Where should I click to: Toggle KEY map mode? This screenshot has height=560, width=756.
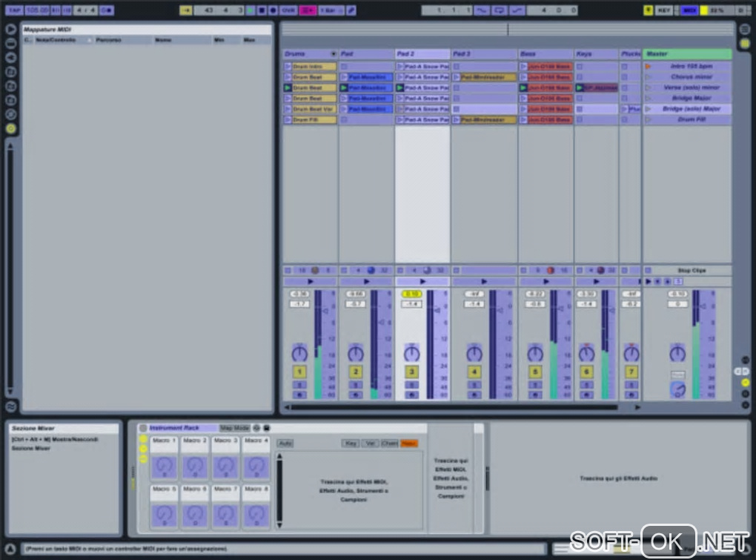click(x=664, y=10)
